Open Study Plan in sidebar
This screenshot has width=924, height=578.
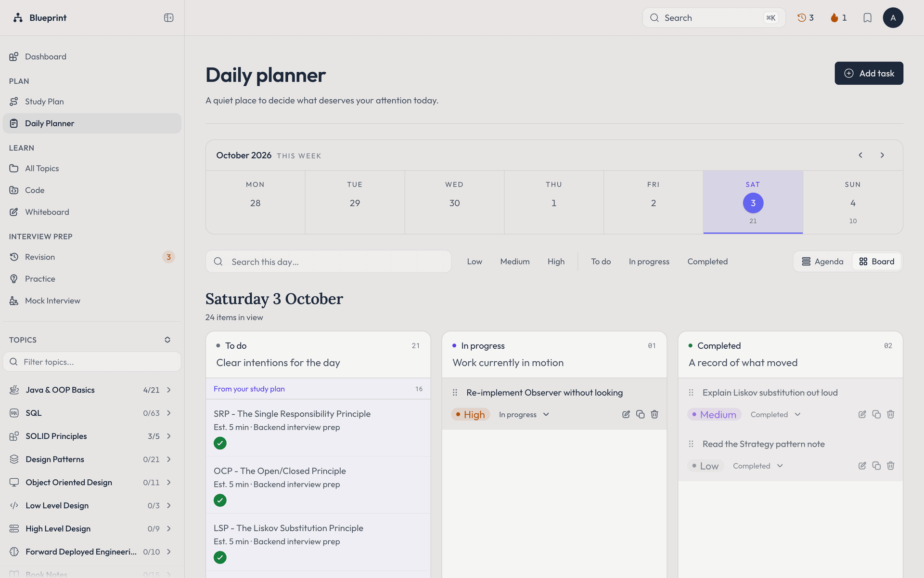(92, 102)
